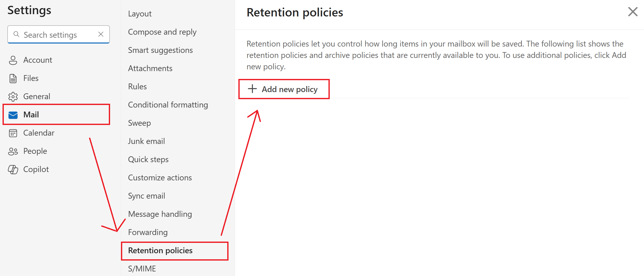This screenshot has width=644, height=276.
Task: Close the Settings dialog
Action: point(633,12)
